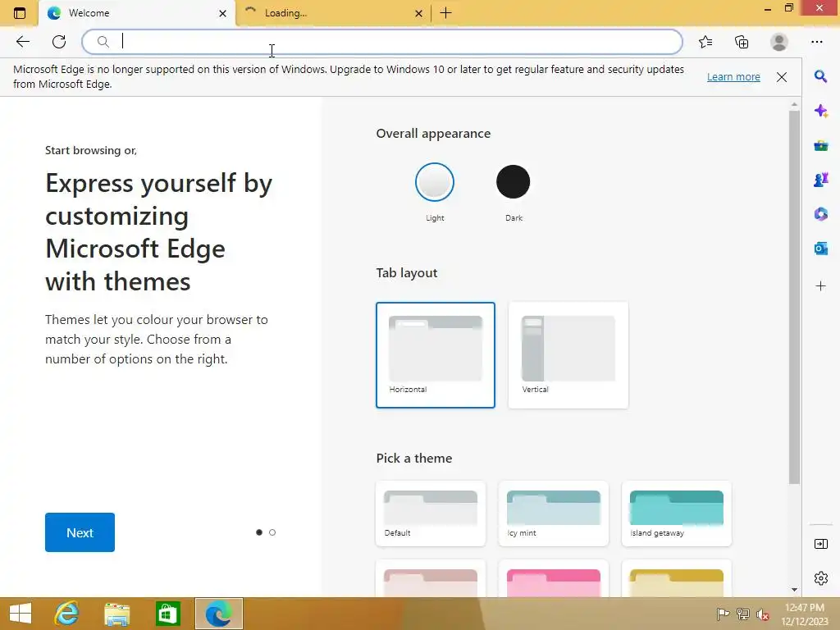The width and height of the screenshot is (840, 630).
Task: Add a sidebar app with plus icon
Action: pos(820,286)
